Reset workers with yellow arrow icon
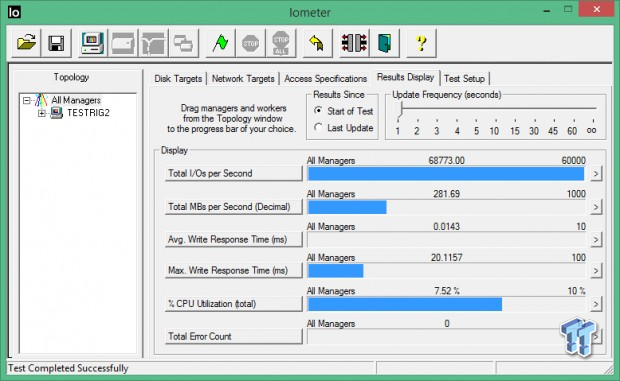The width and height of the screenshot is (620, 381). point(317,43)
